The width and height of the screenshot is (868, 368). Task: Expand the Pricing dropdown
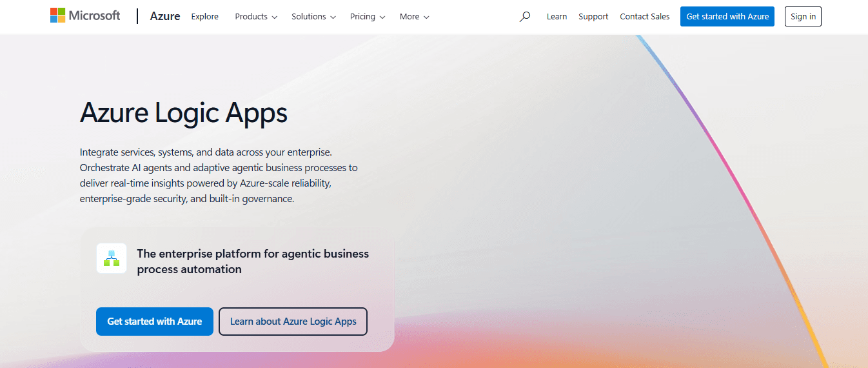point(368,17)
